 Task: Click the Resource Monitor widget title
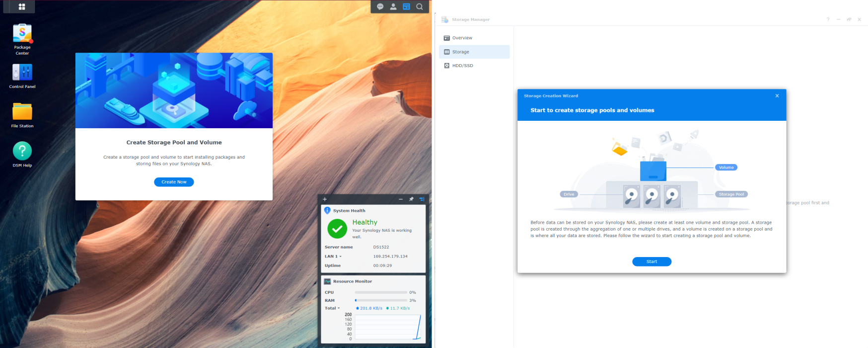pos(353,281)
